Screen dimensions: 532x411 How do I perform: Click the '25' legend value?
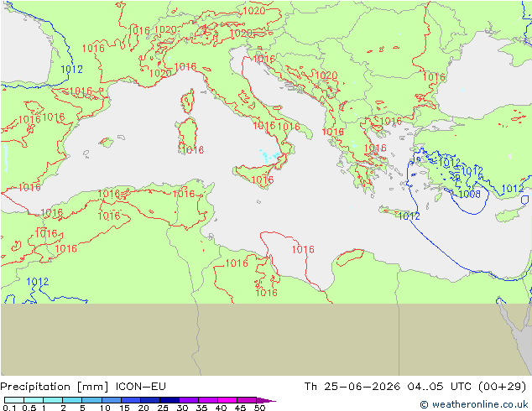163,408
